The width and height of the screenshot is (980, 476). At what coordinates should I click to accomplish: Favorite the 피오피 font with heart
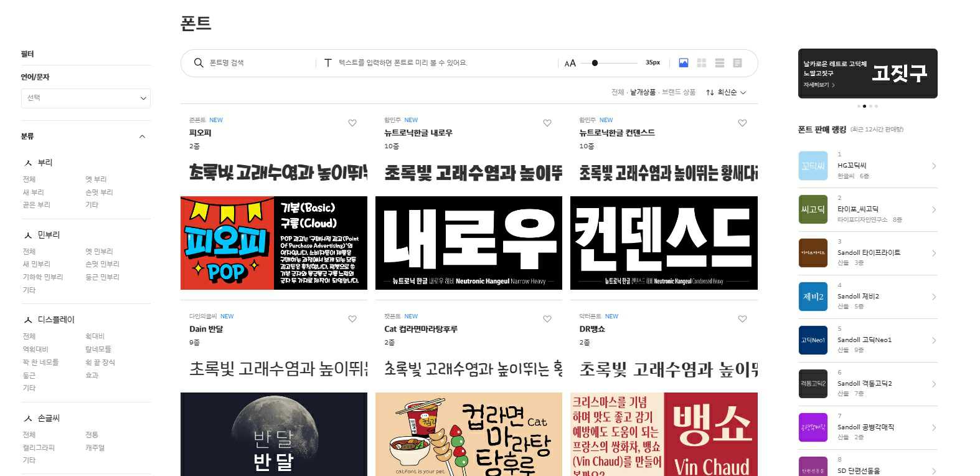[x=352, y=123]
